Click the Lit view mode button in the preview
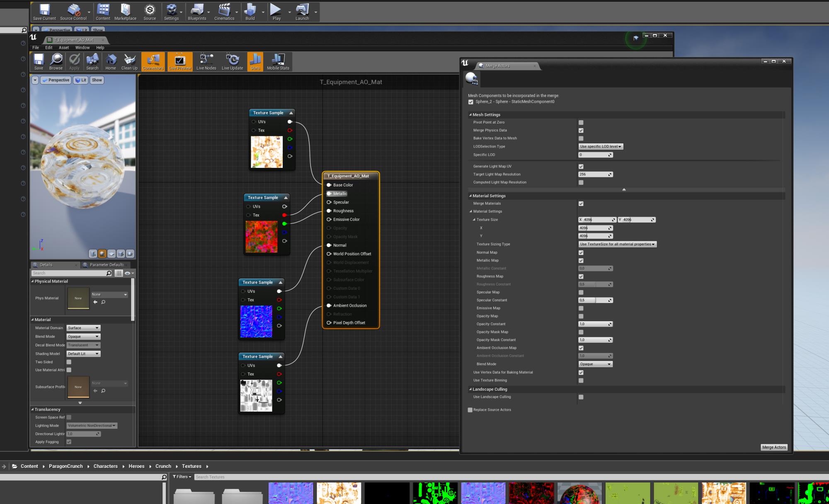Image resolution: width=829 pixels, height=504 pixels. tap(81, 80)
